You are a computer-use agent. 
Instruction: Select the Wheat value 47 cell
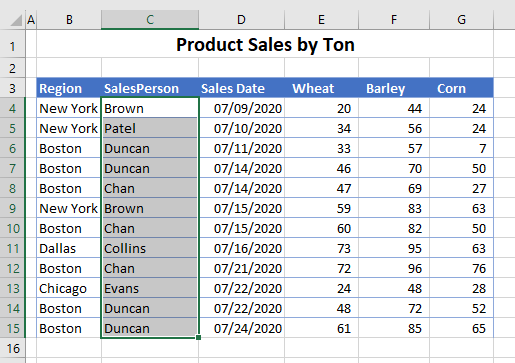321,188
